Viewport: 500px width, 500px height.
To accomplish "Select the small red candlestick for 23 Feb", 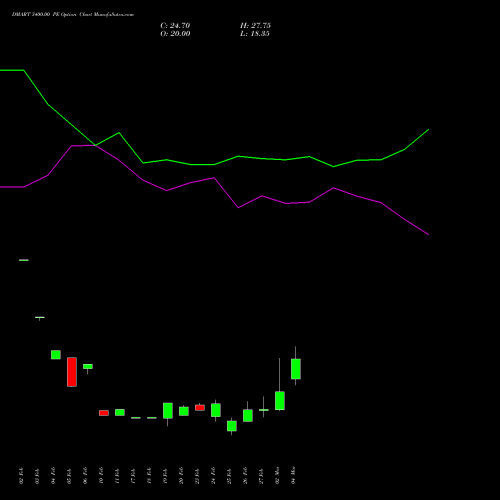I will [x=200, y=408].
